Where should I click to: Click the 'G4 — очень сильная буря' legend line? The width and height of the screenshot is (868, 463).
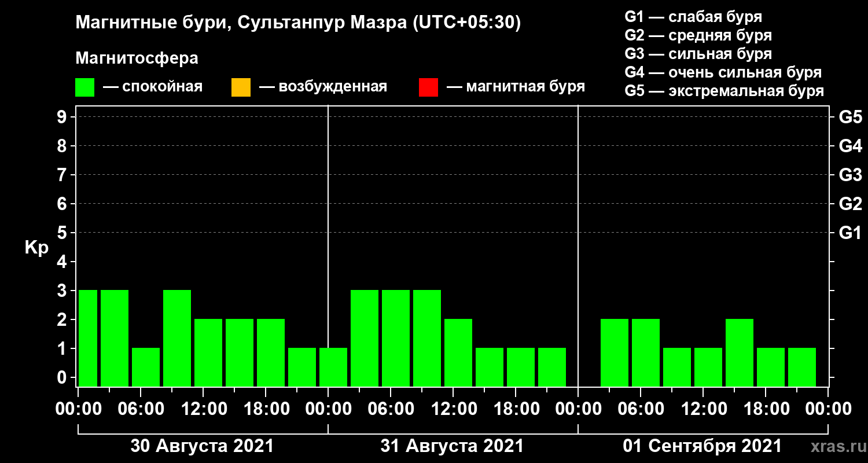click(x=723, y=72)
